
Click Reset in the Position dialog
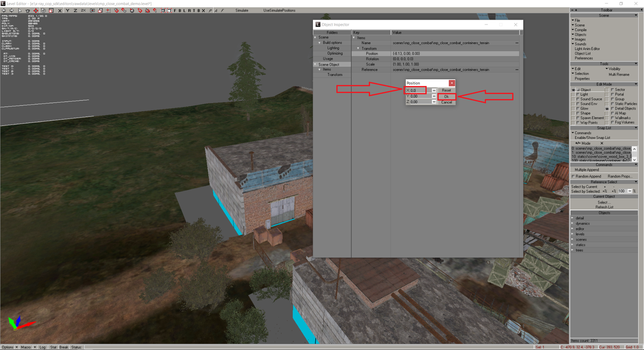tap(446, 91)
